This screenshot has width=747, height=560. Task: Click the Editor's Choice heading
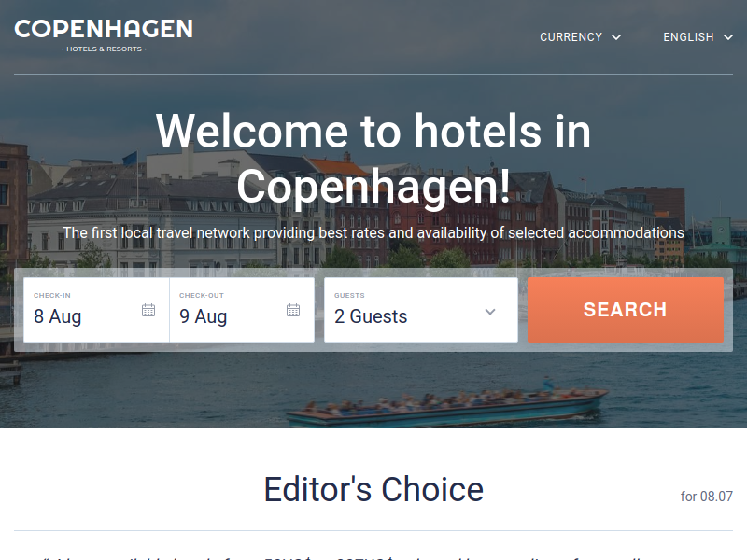pos(373,489)
